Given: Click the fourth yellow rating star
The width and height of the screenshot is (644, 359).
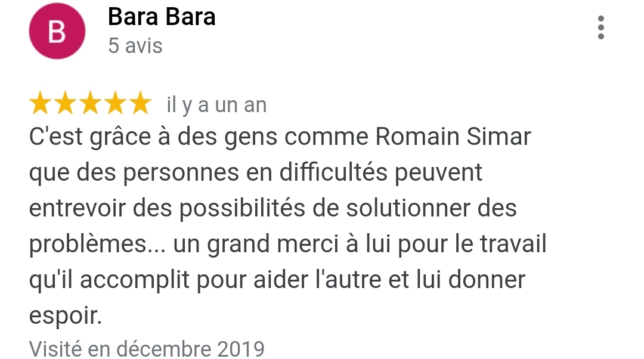Looking at the screenshot, I should click(x=114, y=104).
